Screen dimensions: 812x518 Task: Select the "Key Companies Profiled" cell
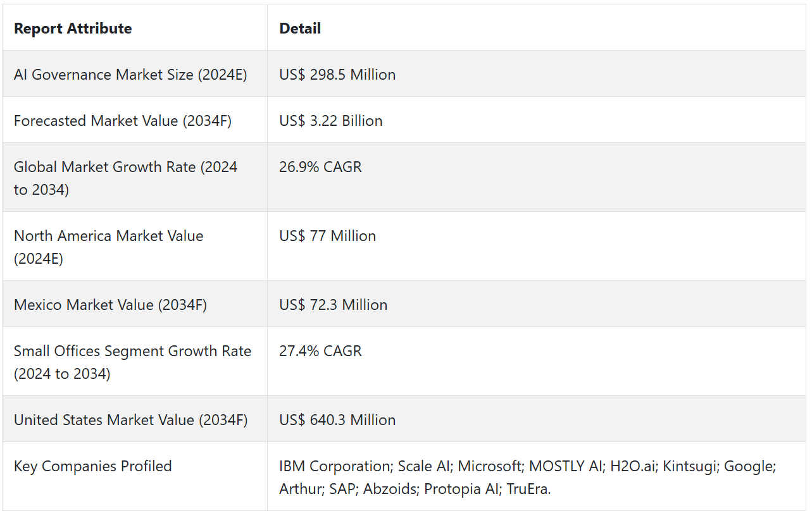tap(92, 466)
